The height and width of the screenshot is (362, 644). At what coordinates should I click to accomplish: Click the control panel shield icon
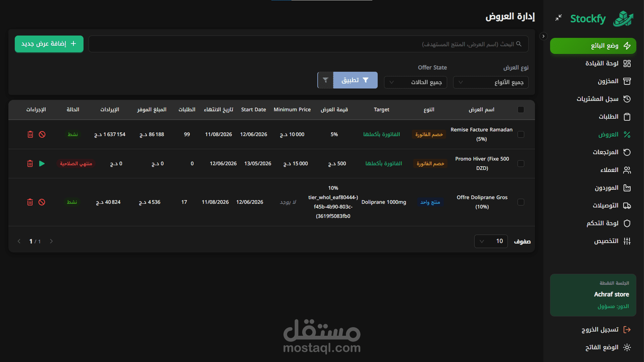[627, 223]
